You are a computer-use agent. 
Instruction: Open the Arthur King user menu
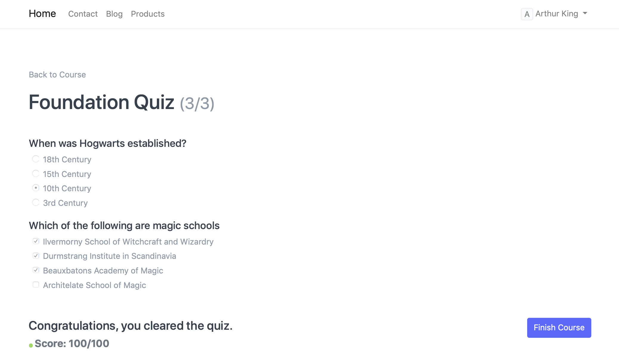click(556, 14)
